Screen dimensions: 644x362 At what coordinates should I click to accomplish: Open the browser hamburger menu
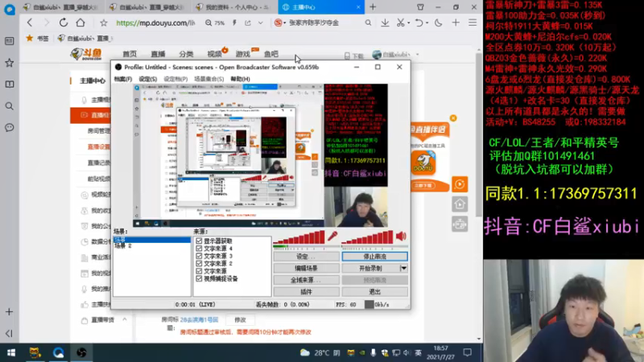pos(473,23)
